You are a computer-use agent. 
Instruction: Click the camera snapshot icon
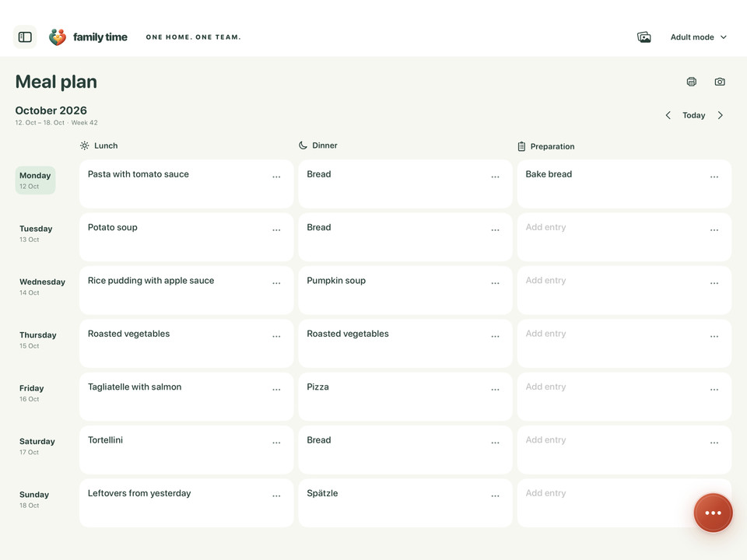click(x=720, y=82)
